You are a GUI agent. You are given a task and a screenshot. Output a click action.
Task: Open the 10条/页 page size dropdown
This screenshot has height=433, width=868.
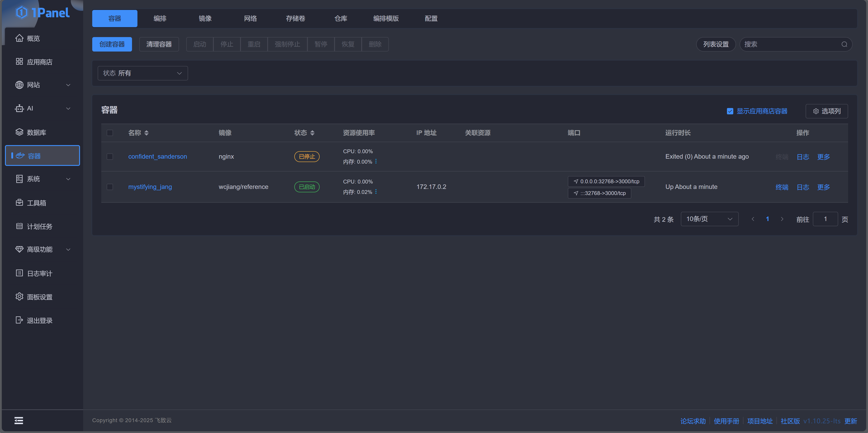pyautogui.click(x=709, y=219)
